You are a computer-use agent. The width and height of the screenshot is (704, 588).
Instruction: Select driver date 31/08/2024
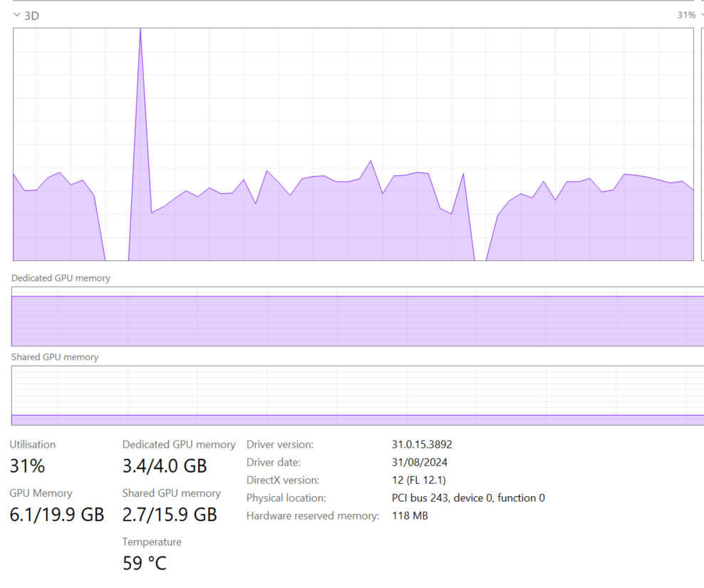pos(420,462)
